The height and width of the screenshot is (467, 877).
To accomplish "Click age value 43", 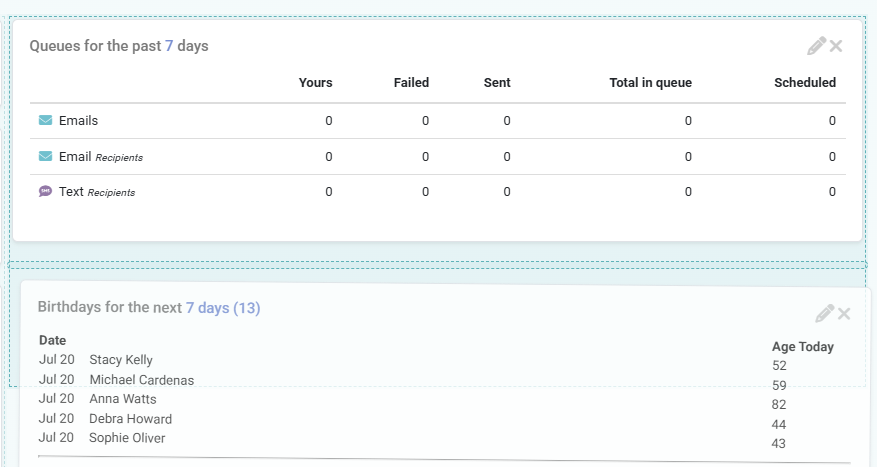I will click(x=779, y=444).
